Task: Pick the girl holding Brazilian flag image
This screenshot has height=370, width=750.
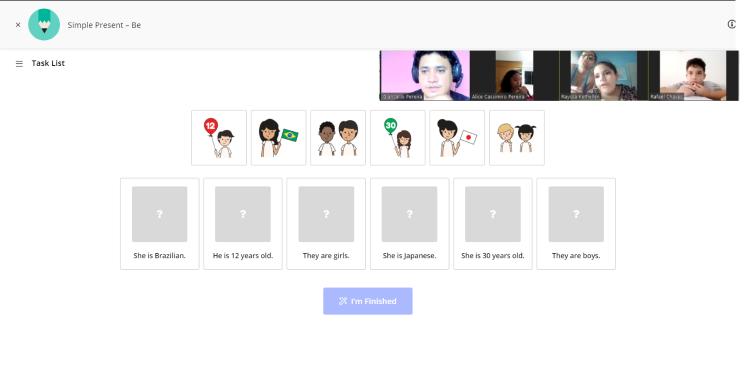Action: click(278, 138)
